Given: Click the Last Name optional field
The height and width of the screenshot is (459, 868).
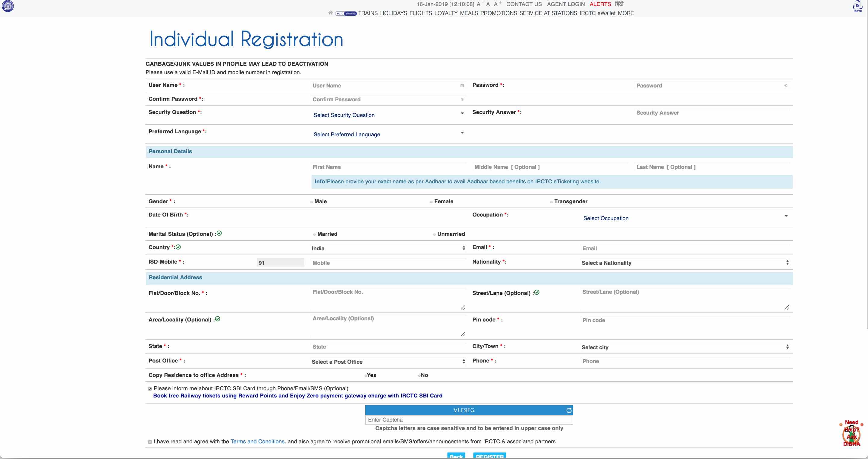Looking at the screenshot, I should point(712,167).
